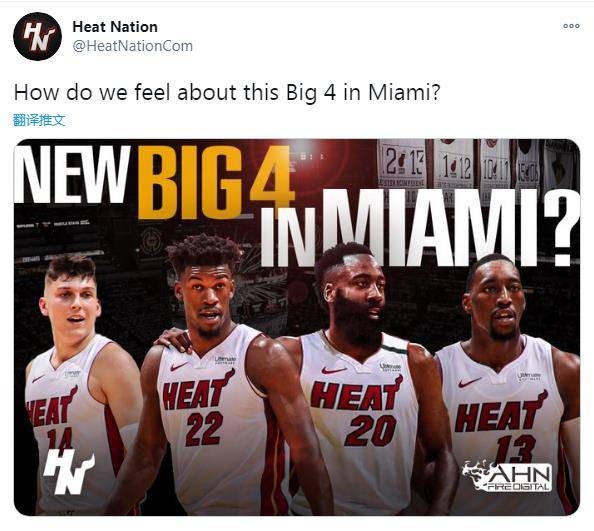Click the Nike swoosh on jersey 22

tap(179, 366)
